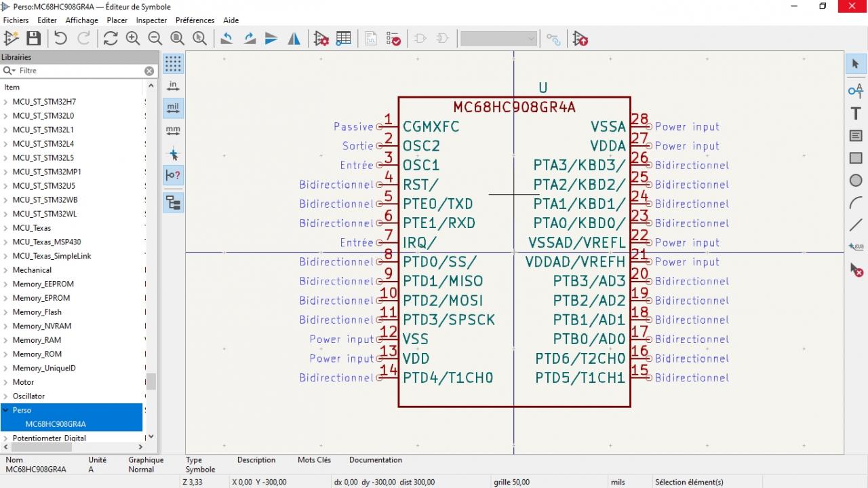Zoom out of the symbol
Viewport: 868px width, 488px height.
pos(155,39)
